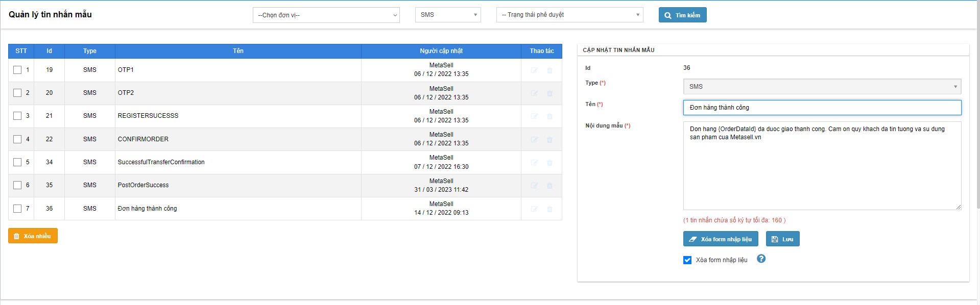980x305 pixels.
Task: Click the blue question mark help icon
Action: 761,259
